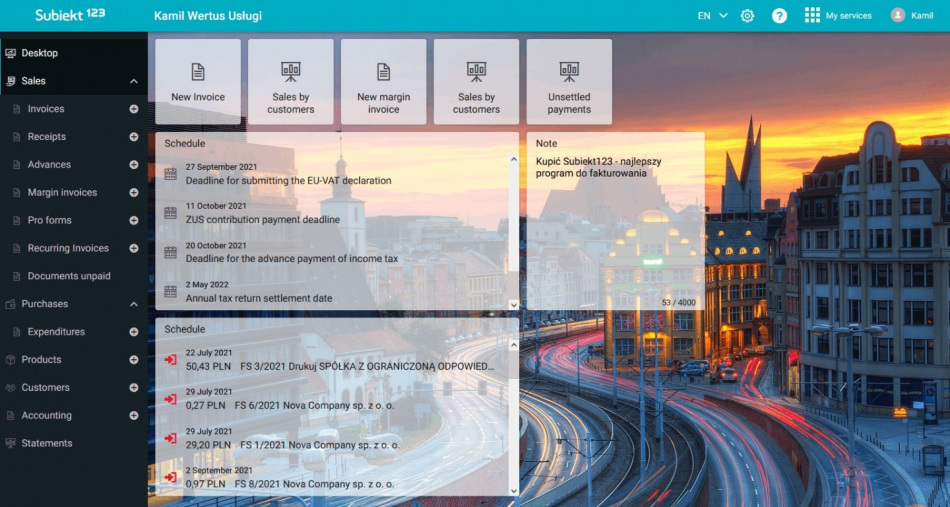This screenshot has width=950, height=507.
Task: Open the settings gear icon
Action: 747,16
